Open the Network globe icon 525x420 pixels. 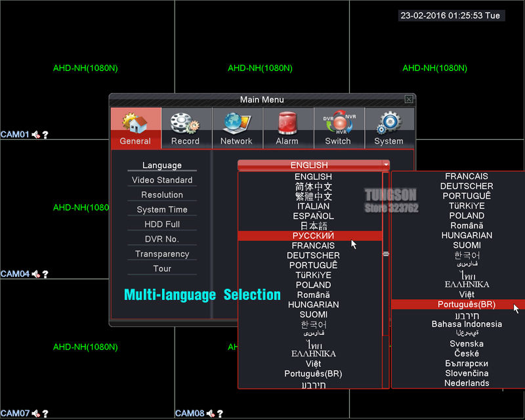pyautogui.click(x=236, y=123)
